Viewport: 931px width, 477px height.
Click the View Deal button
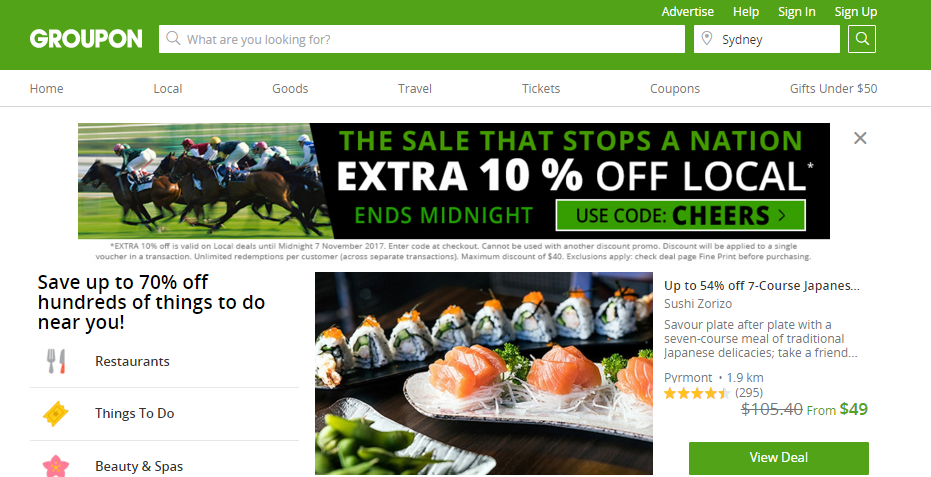coord(778,457)
